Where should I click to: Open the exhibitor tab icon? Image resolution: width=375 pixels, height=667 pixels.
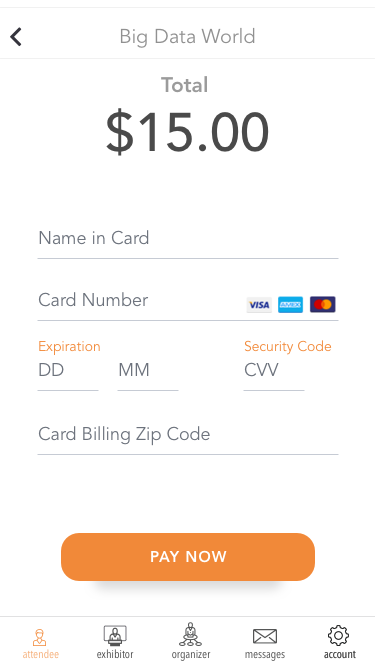pos(115,636)
